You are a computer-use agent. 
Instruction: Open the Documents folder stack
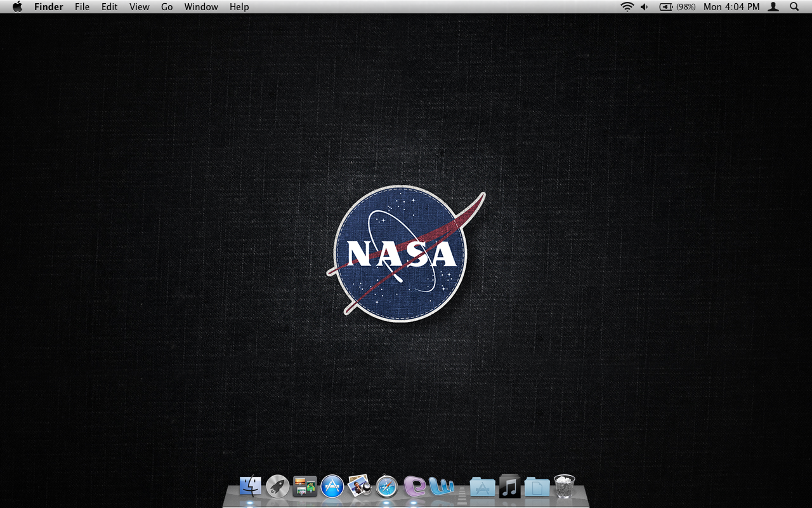coord(537,487)
